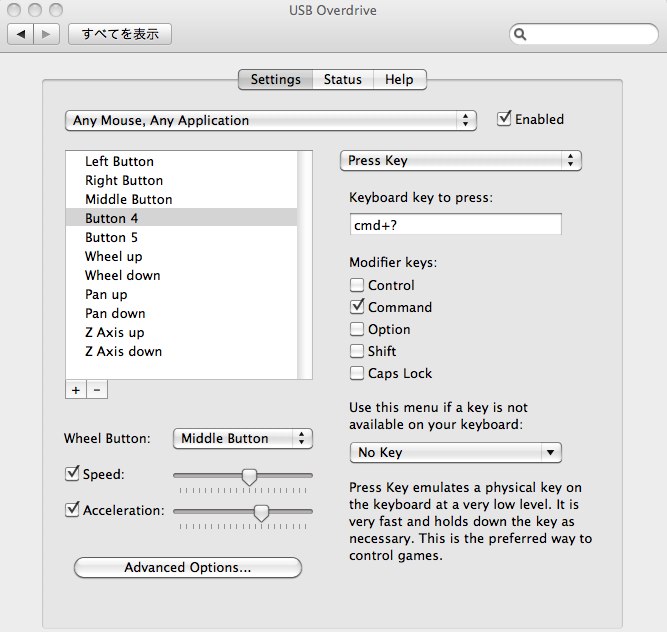Screen dimensions: 667x632
Task: Select Z Axis up in the list
Action: pos(182,332)
